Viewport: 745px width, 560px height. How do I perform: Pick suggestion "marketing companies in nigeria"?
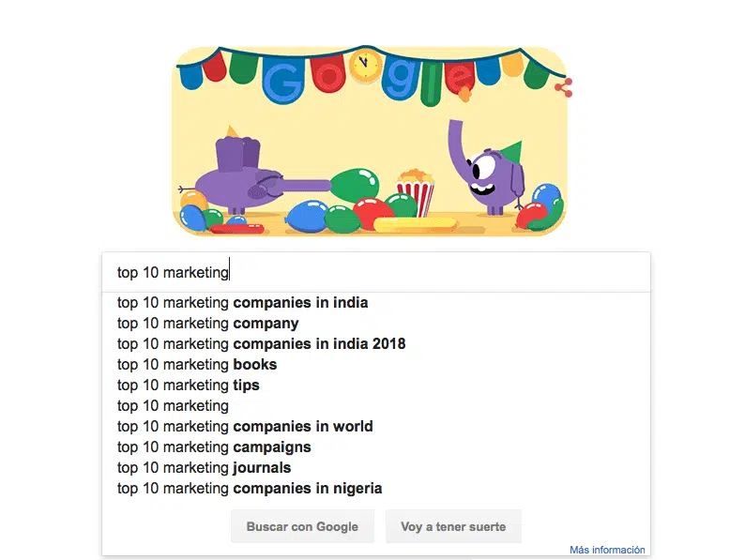click(250, 489)
